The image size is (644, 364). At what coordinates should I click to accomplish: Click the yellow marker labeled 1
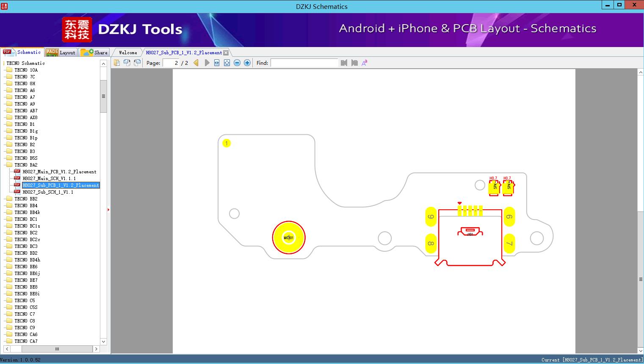[x=227, y=143]
